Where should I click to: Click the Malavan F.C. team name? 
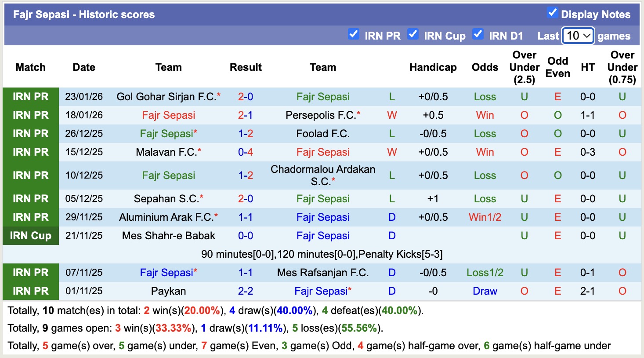point(166,152)
